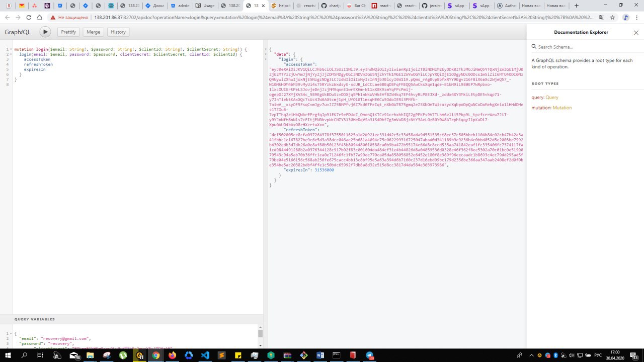Screen dimensions: 644x362
Task: Bookmark this page with the star
Action: pos(612,17)
